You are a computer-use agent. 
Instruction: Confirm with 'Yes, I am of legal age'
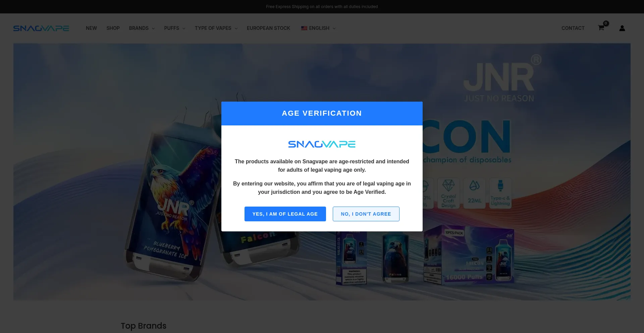[x=285, y=214]
